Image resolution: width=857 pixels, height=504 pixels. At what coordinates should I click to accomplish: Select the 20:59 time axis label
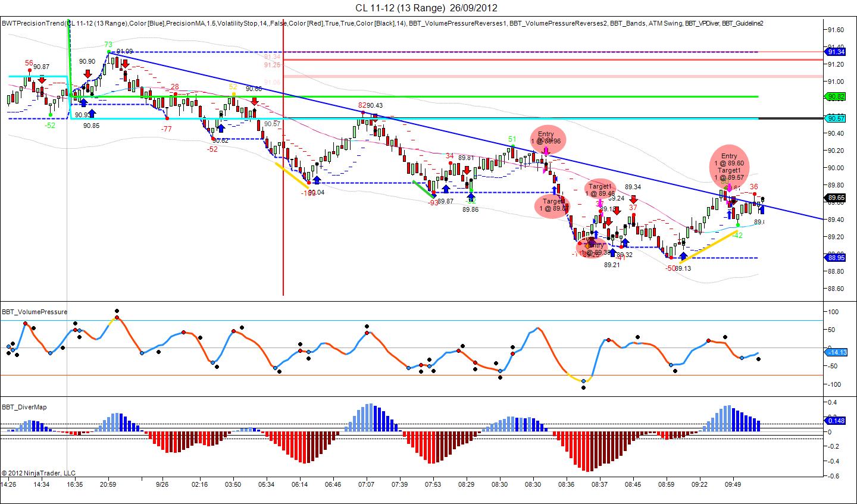(x=109, y=484)
